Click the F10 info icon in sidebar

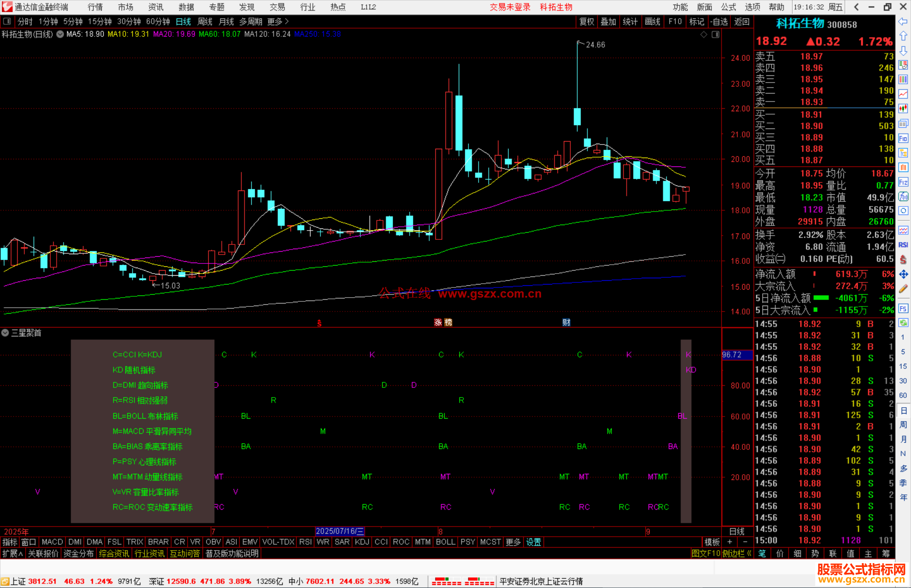tap(903, 138)
